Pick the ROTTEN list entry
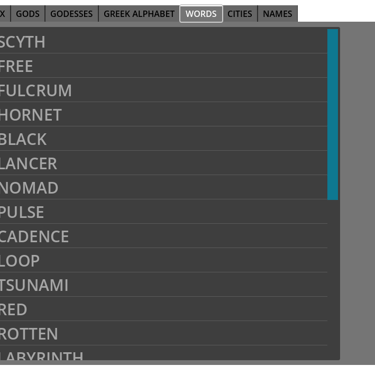Screen dimensions: 375x375 [163, 333]
